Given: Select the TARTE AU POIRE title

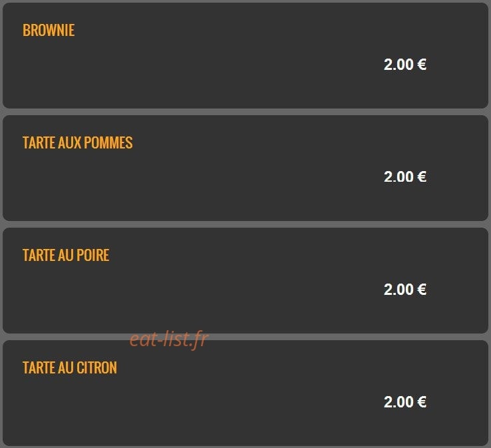Looking at the screenshot, I should click(x=66, y=255).
